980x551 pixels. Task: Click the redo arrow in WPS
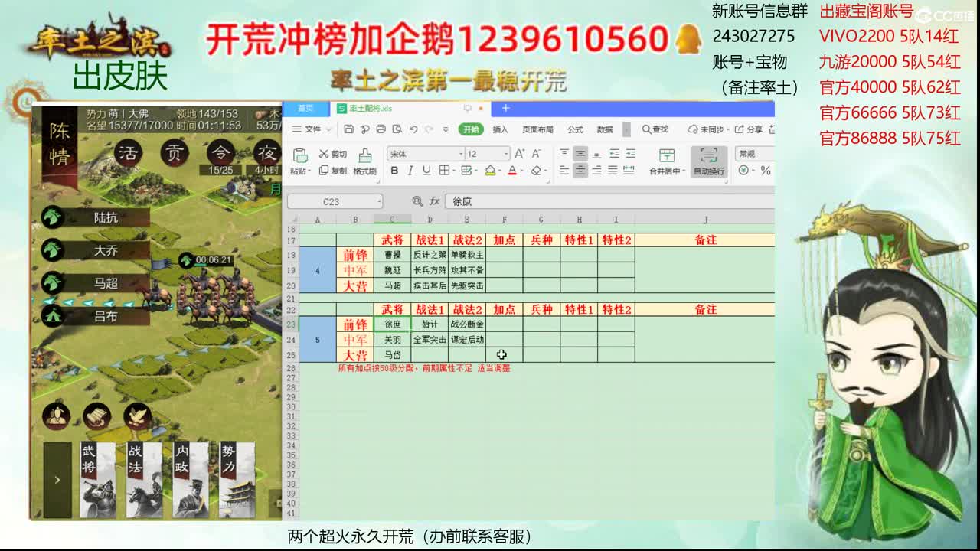click(x=430, y=129)
